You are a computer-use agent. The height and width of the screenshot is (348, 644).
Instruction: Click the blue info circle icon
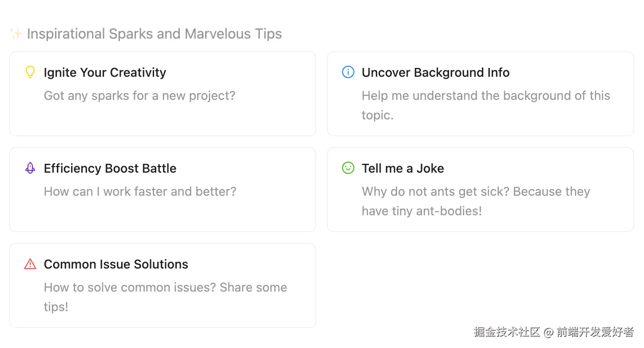348,72
